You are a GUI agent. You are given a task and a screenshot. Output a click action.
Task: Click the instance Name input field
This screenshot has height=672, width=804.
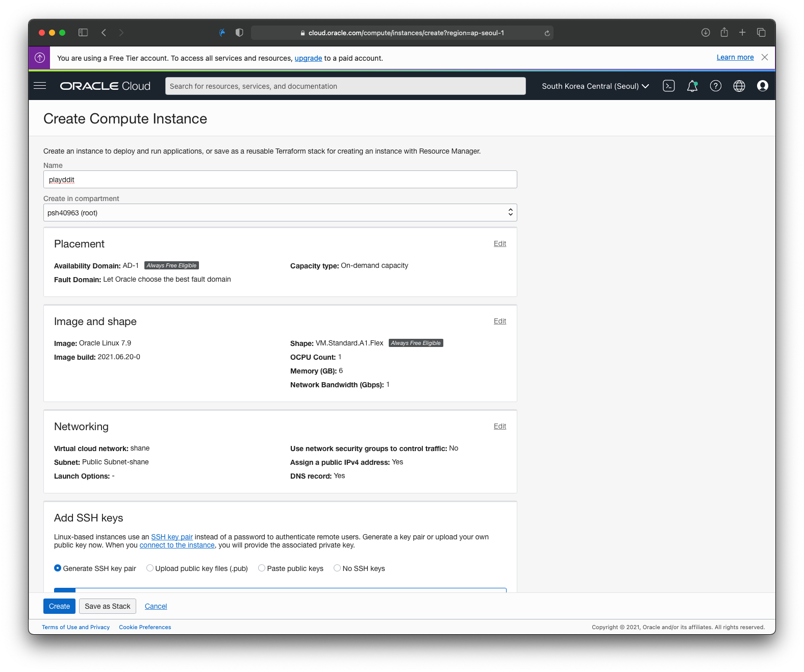pyautogui.click(x=280, y=180)
